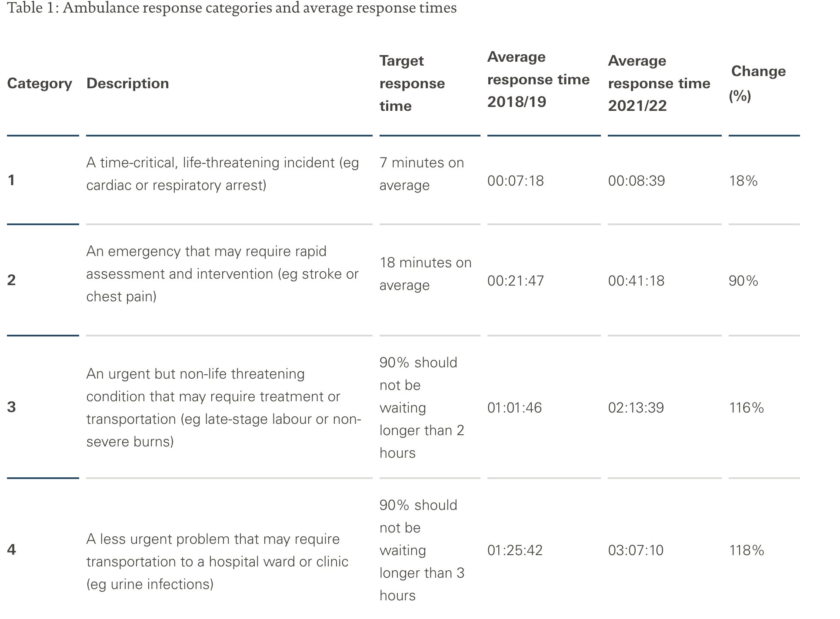Select category number 4 cell
This screenshot has width=840, height=619.
(x=11, y=549)
